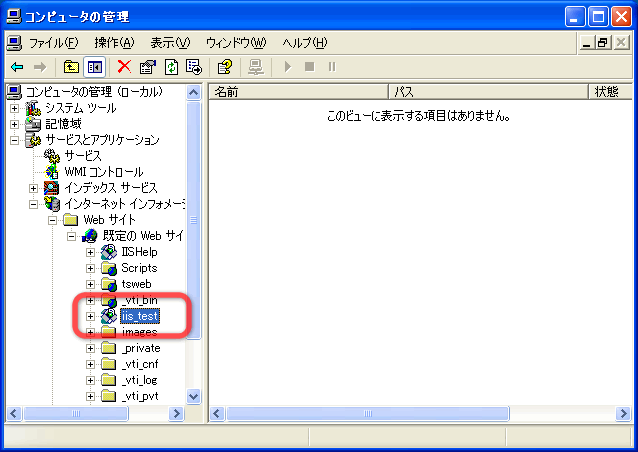Click the 名前 column header
Screen dimensions: 638x452
click(x=298, y=92)
